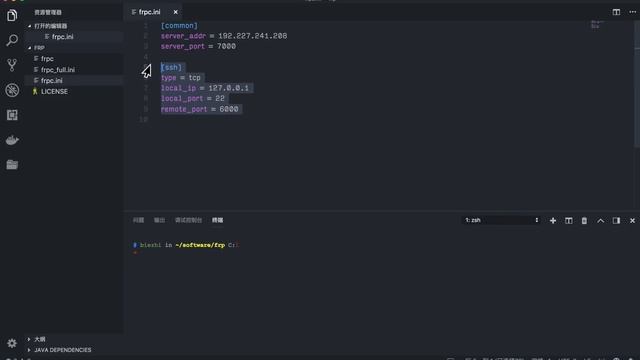
Task: Click the [common] section header line
Action: point(179,26)
